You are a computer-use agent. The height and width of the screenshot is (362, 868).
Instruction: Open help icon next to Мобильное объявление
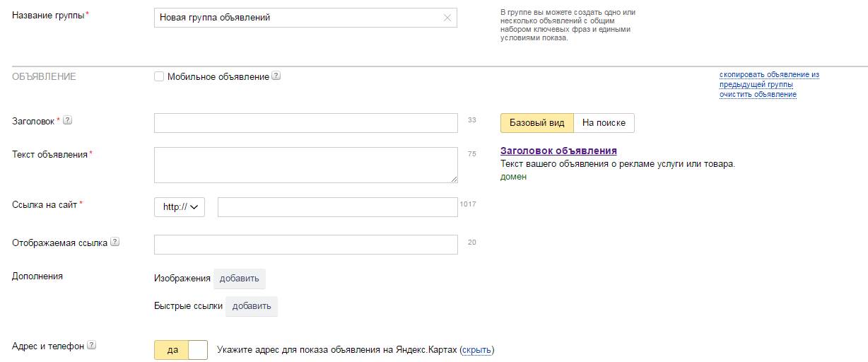click(276, 76)
